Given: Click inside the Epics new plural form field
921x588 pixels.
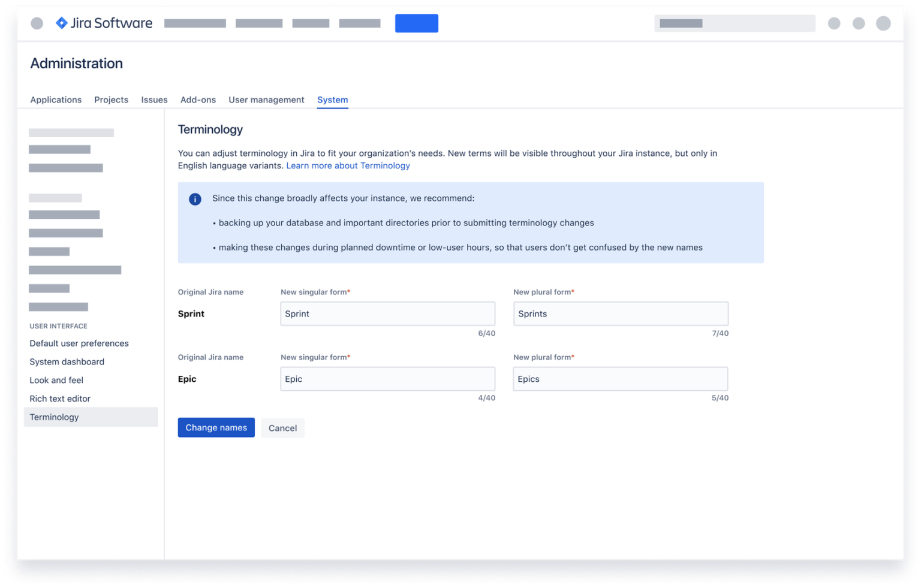Looking at the screenshot, I should [620, 379].
